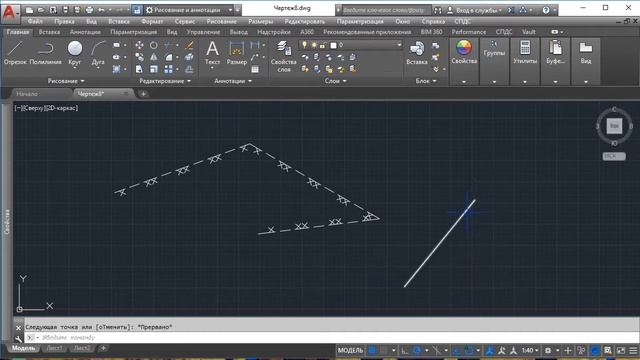Add a new drawing tab with plus
The image size is (640, 360).
click(x=143, y=94)
